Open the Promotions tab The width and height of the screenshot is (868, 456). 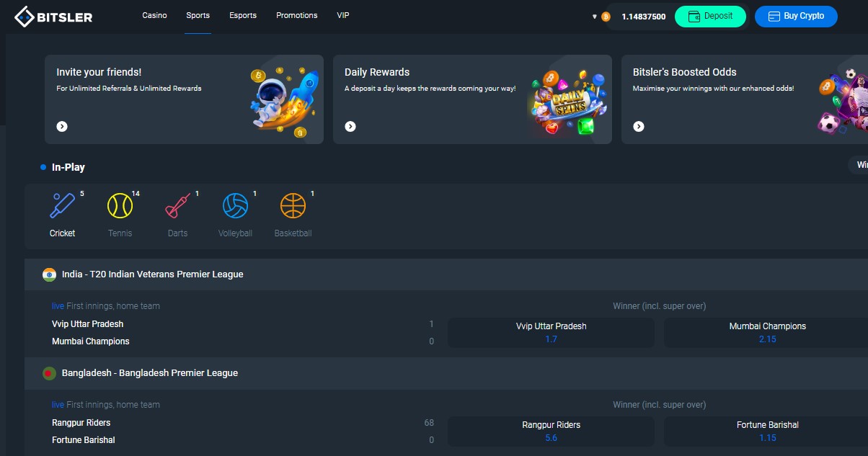297,15
